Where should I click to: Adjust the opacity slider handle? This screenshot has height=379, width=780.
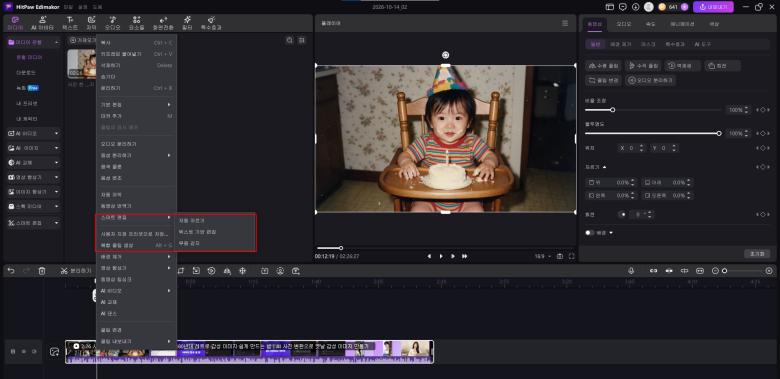click(x=719, y=133)
